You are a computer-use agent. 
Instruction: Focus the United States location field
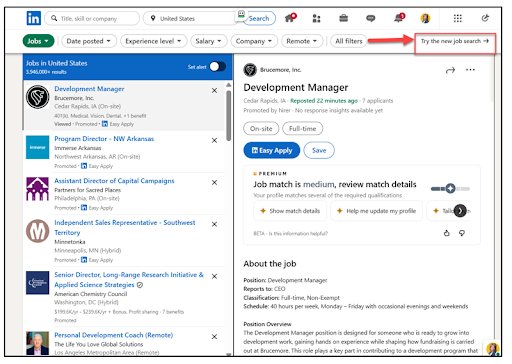point(190,18)
